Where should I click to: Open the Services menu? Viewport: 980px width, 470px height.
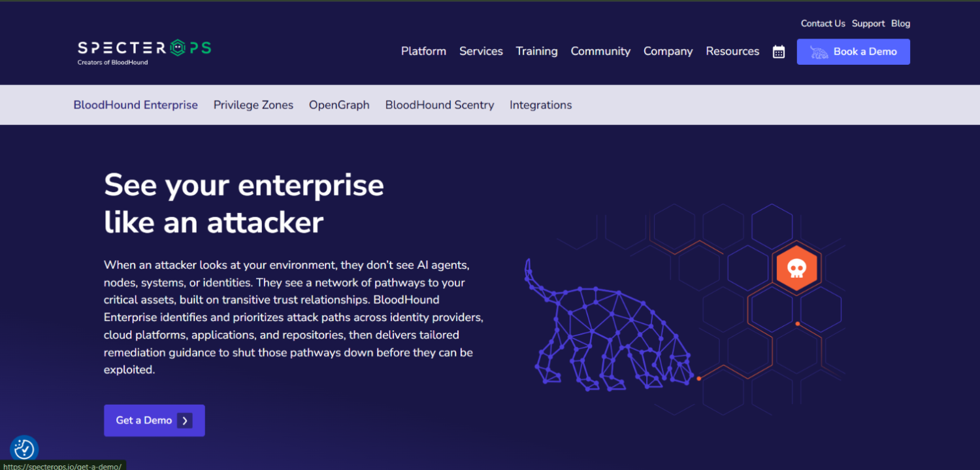(481, 51)
